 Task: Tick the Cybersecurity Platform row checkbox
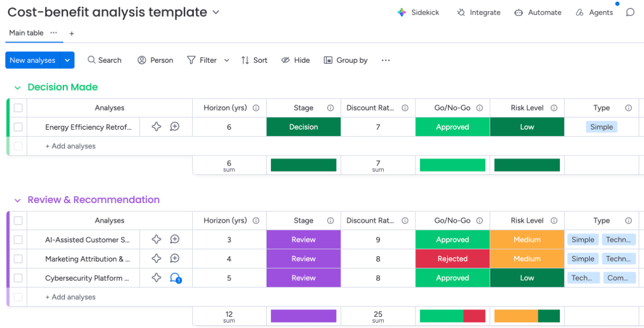point(18,278)
